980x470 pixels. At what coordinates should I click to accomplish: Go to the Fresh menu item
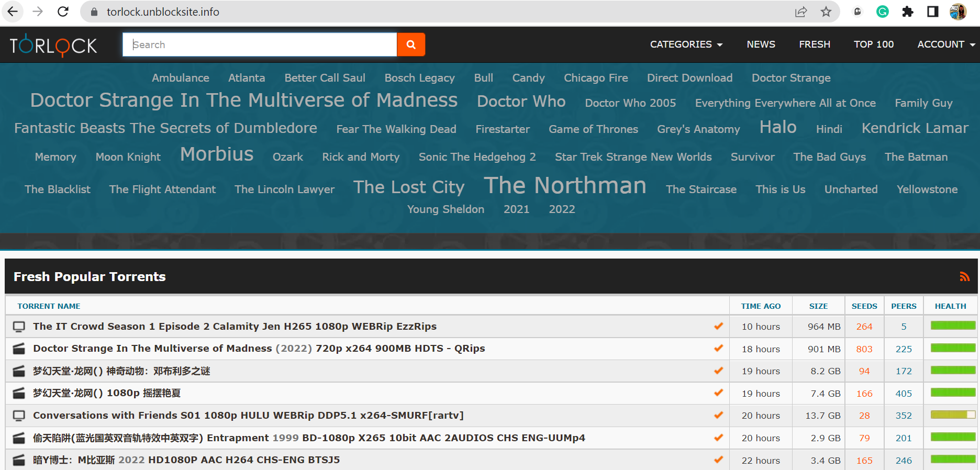tap(815, 44)
